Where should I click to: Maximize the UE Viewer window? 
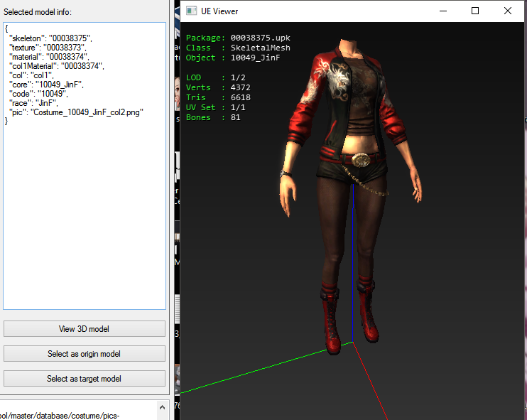pos(475,11)
